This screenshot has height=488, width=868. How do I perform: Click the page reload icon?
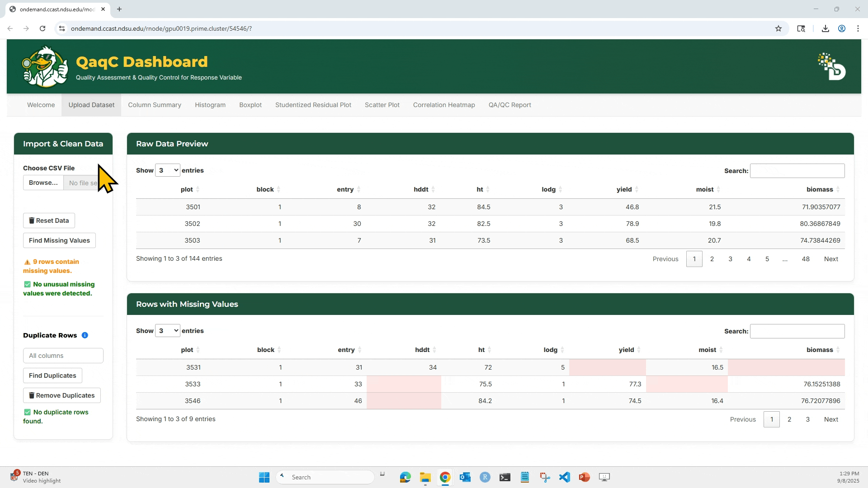(42, 28)
